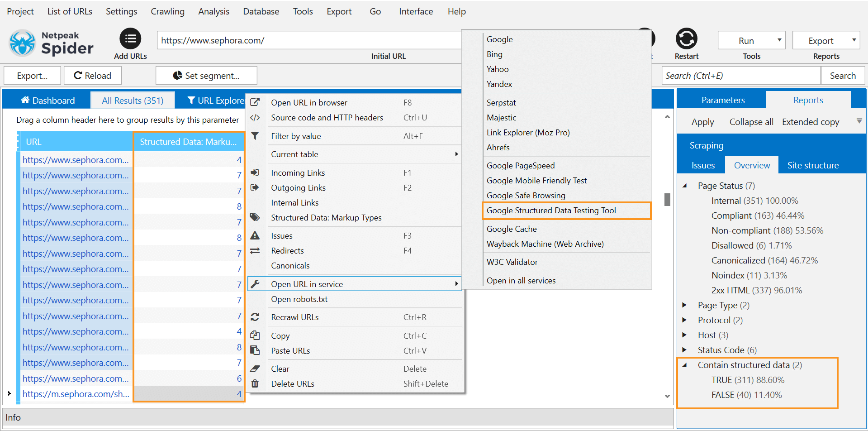Click the Add URLs list icon
The height and width of the screenshot is (431, 868).
pyautogui.click(x=130, y=39)
